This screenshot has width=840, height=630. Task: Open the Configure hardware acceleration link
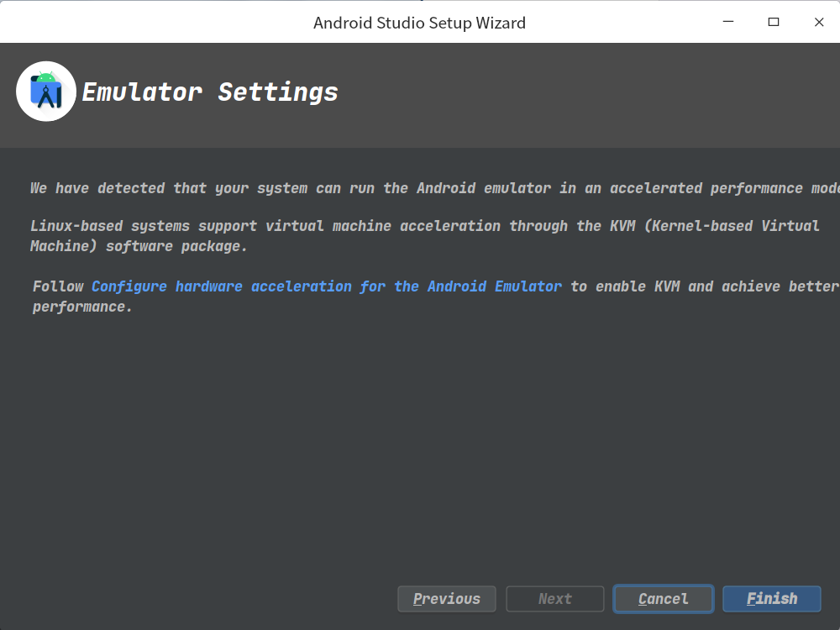tap(326, 286)
